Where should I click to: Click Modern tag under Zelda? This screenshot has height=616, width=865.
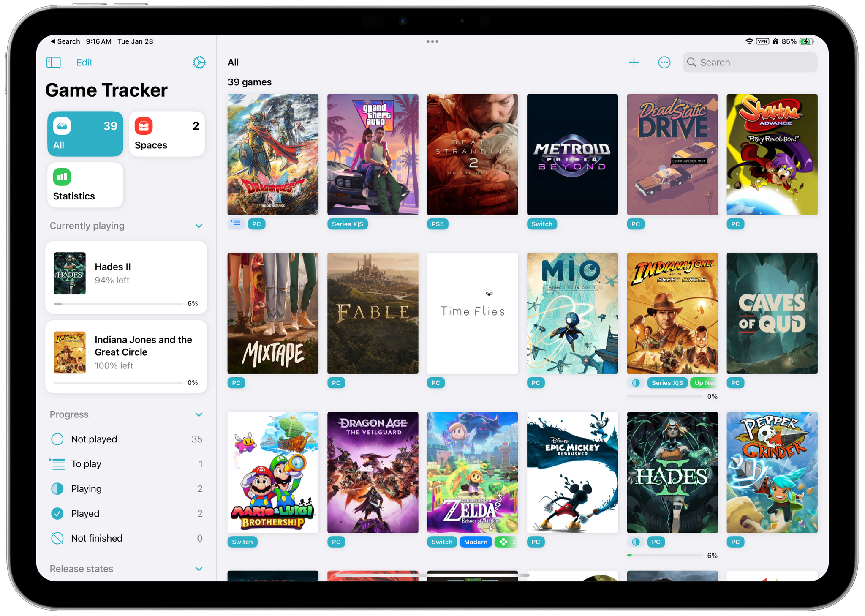coord(476,542)
